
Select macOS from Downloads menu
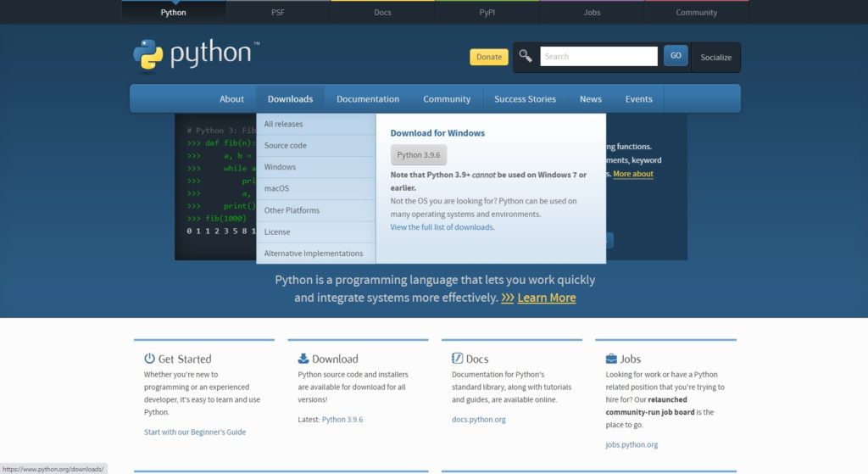(316, 188)
